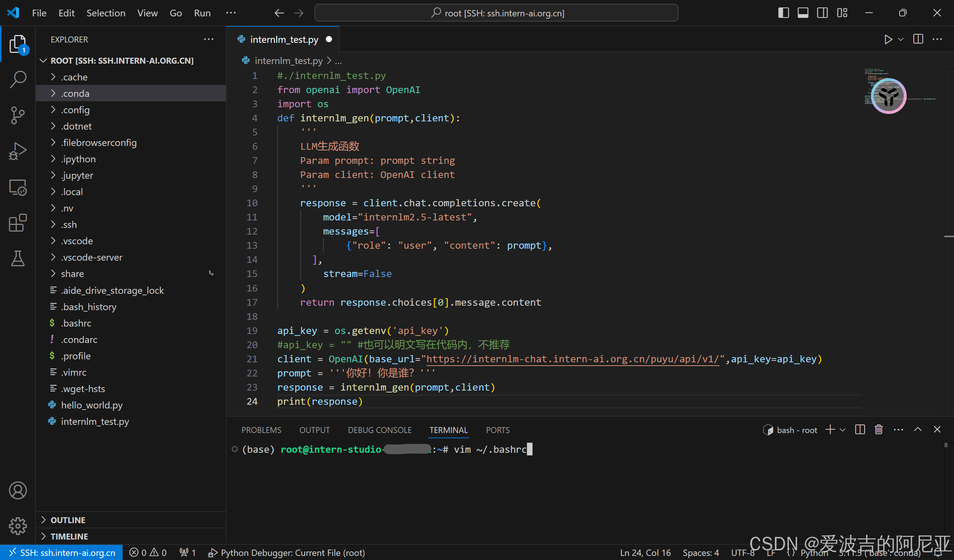This screenshot has width=954, height=560.
Task: Open hello_world.py in Explorer
Action: point(92,405)
